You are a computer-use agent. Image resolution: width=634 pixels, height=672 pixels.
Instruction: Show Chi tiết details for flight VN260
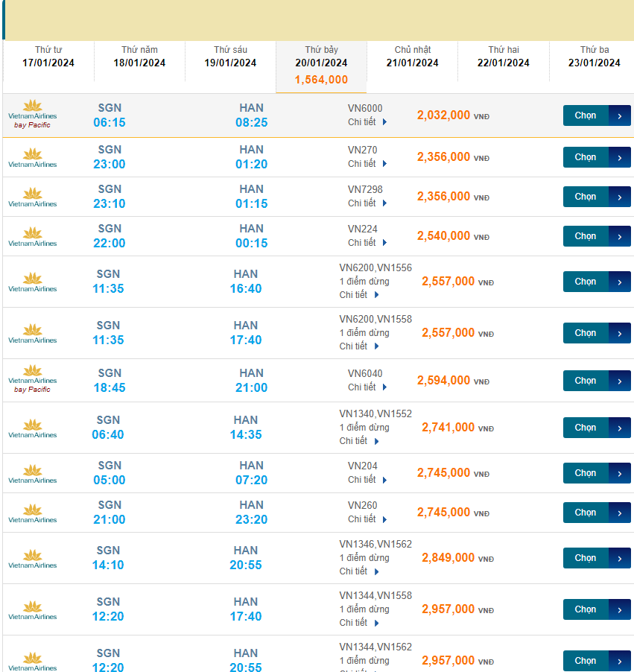[368, 519]
